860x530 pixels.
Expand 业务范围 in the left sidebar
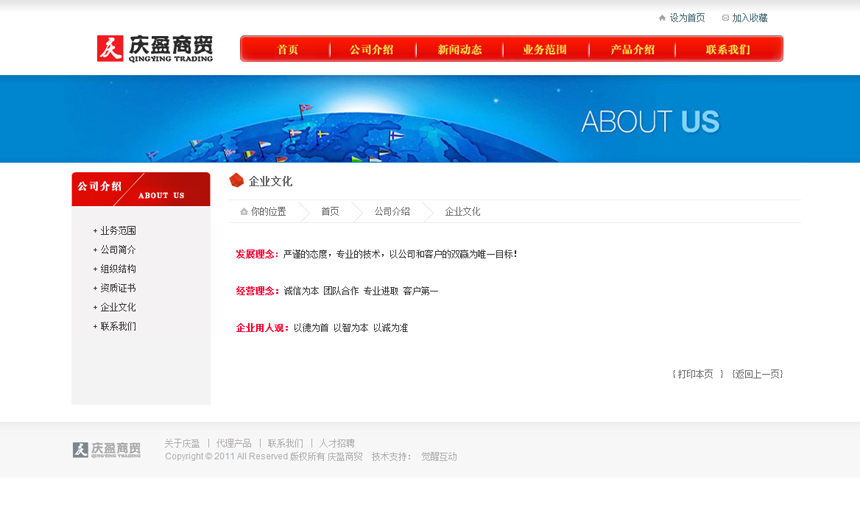[x=118, y=231]
